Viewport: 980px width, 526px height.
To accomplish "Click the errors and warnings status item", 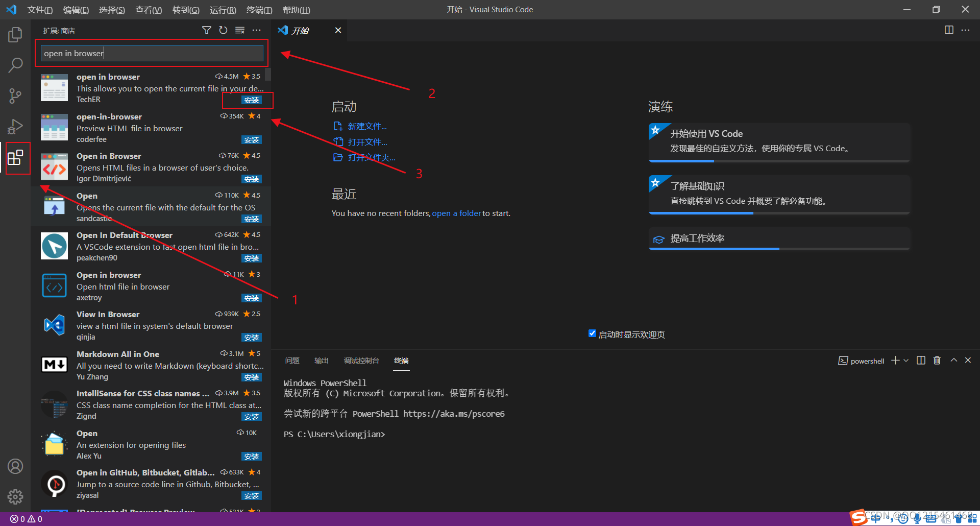I will 26,519.
